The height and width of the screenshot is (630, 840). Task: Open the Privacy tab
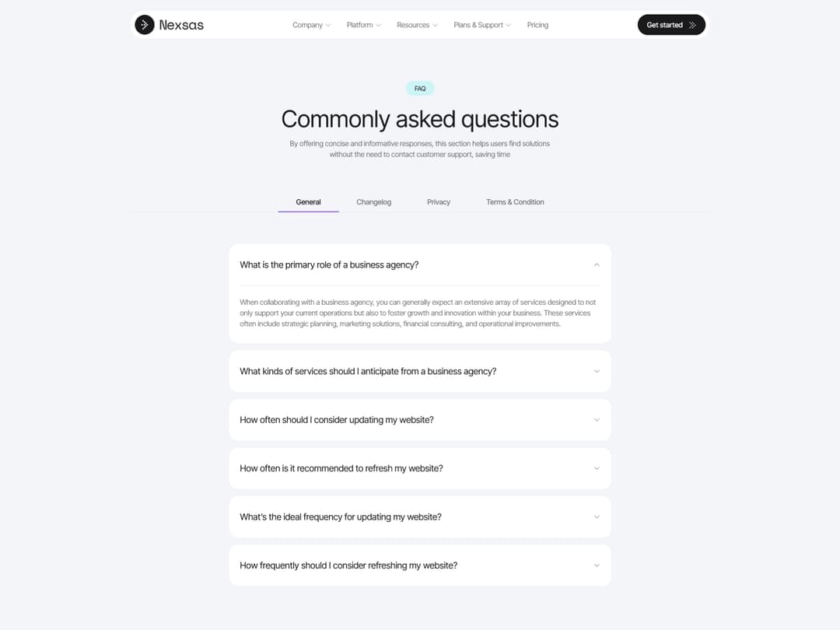[x=439, y=201]
